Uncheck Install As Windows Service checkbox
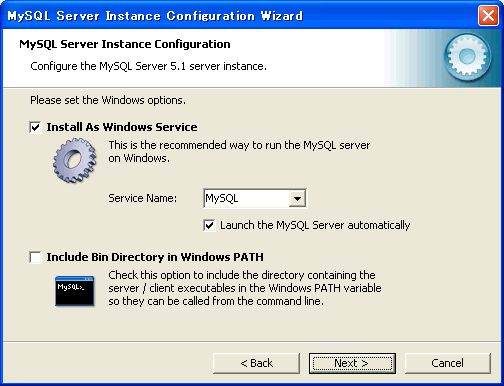Viewport: 504px width, 386px height. [x=35, y=127]
